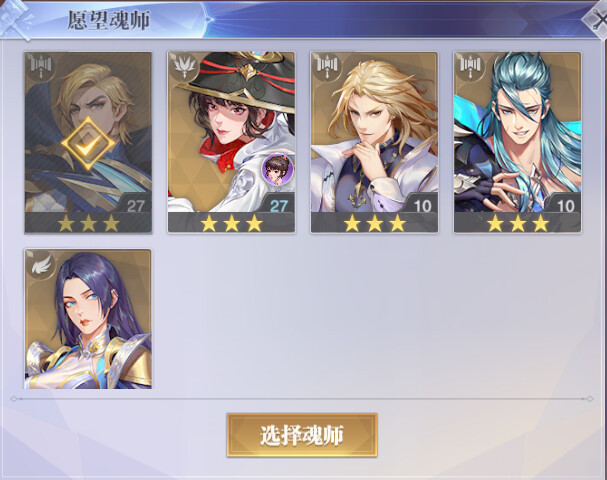Image resolution: width=607 pixels, height=480 pixels.
Task: Click the lotus emblem on hat girl card
Action: pos(184,66)
